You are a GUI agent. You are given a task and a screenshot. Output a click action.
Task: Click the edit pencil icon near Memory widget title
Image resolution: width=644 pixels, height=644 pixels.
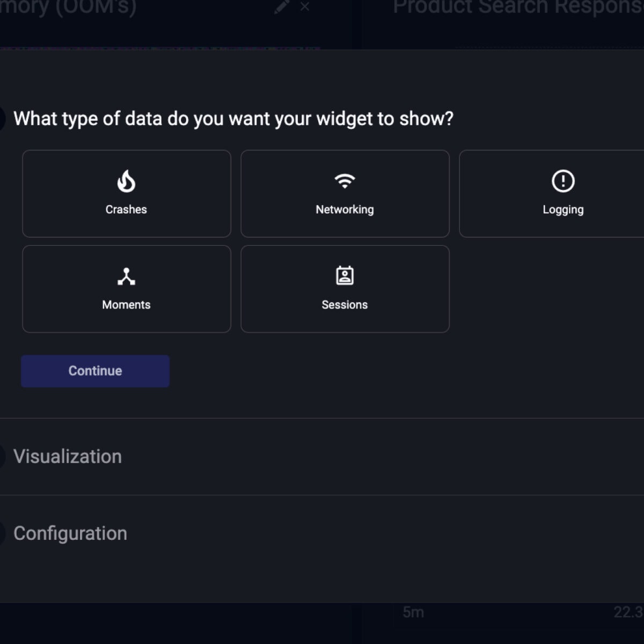[281, 6]
